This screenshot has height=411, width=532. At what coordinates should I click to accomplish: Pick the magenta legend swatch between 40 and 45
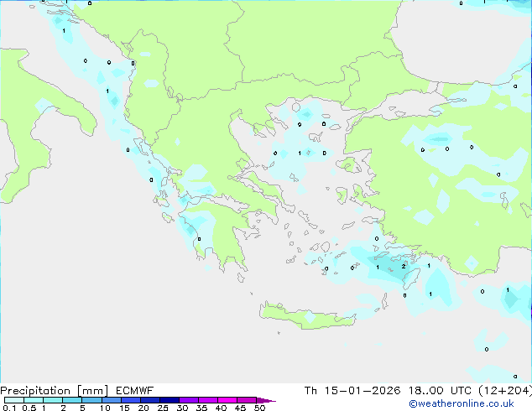coord(227,400)
